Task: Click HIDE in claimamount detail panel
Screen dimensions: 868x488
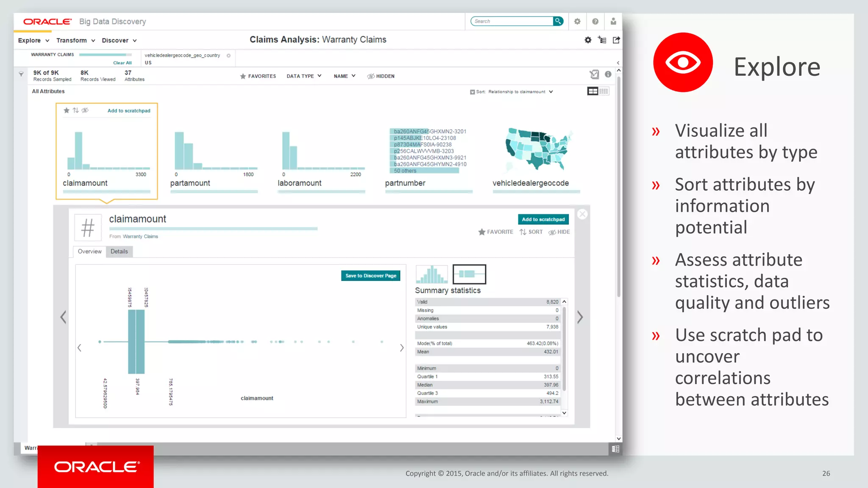Action: (559, 232)
